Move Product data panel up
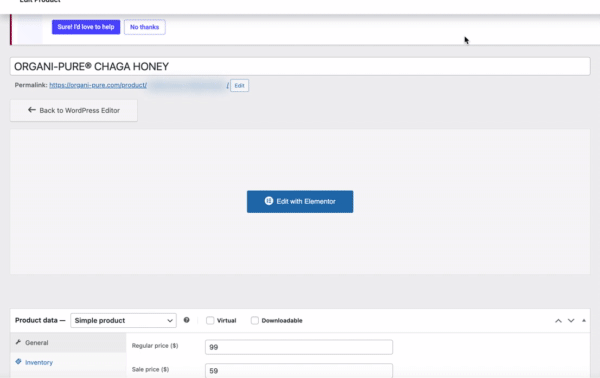600x378 pixels. (x=558, y=321)
